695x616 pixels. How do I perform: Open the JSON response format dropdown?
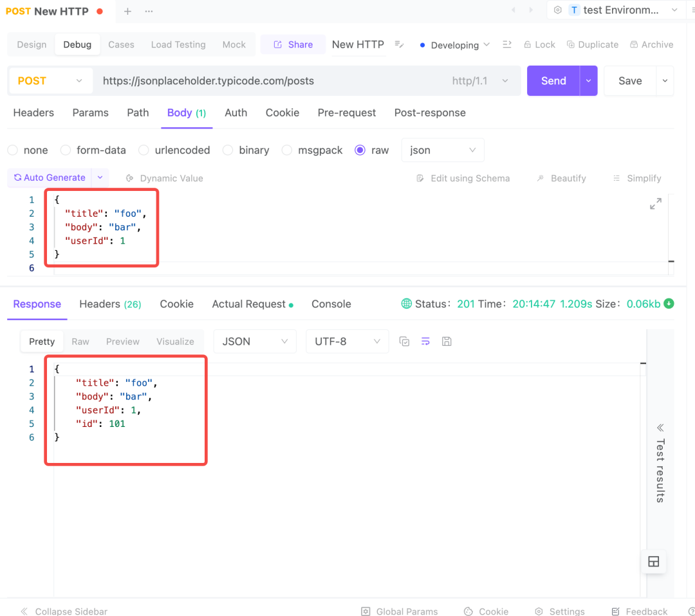point(255,341)
